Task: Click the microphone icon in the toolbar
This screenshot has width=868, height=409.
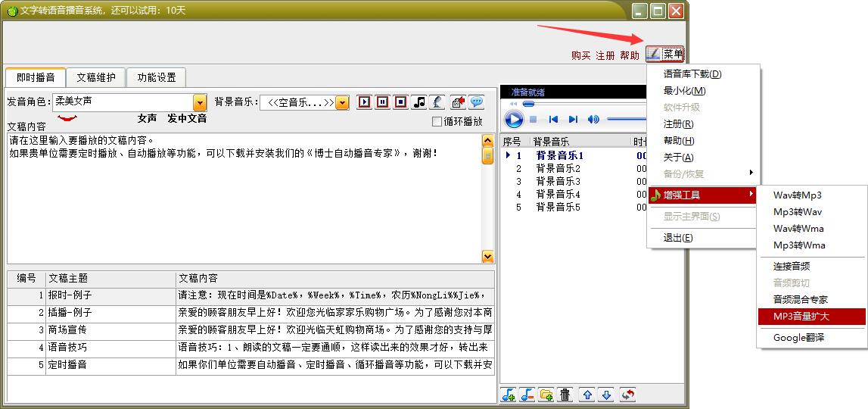Action: pyautogui.click(x=437, y=102)
